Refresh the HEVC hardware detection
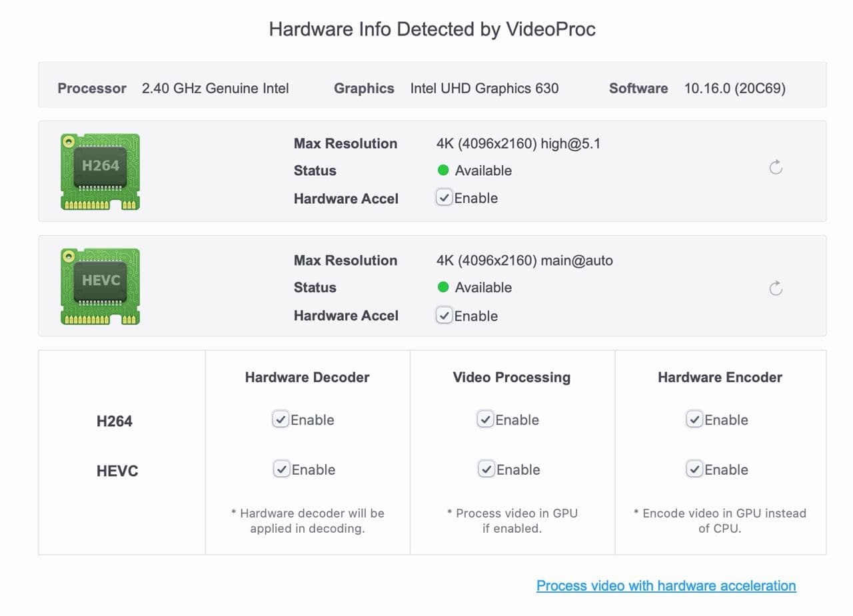853x616 pixels. (x=776, y=288)
